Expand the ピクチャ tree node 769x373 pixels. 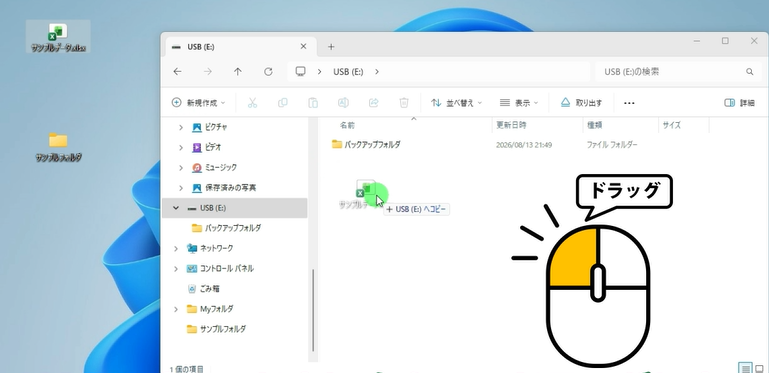(180, 127)
